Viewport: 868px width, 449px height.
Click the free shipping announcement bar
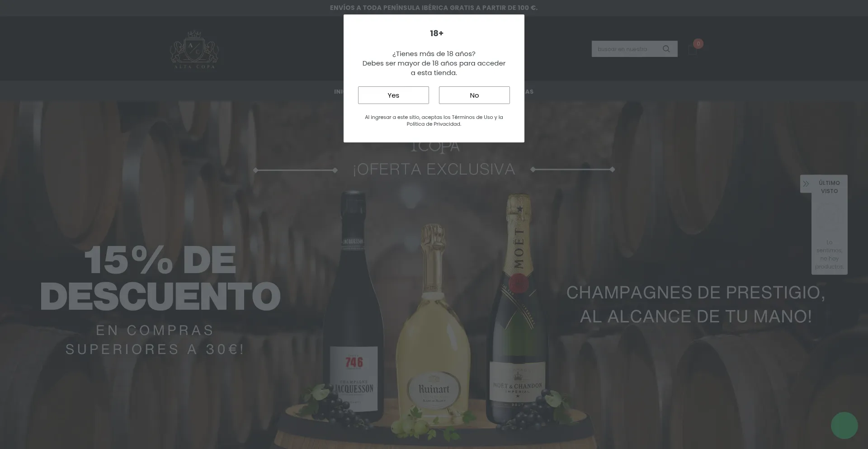(x=434, y=8)
